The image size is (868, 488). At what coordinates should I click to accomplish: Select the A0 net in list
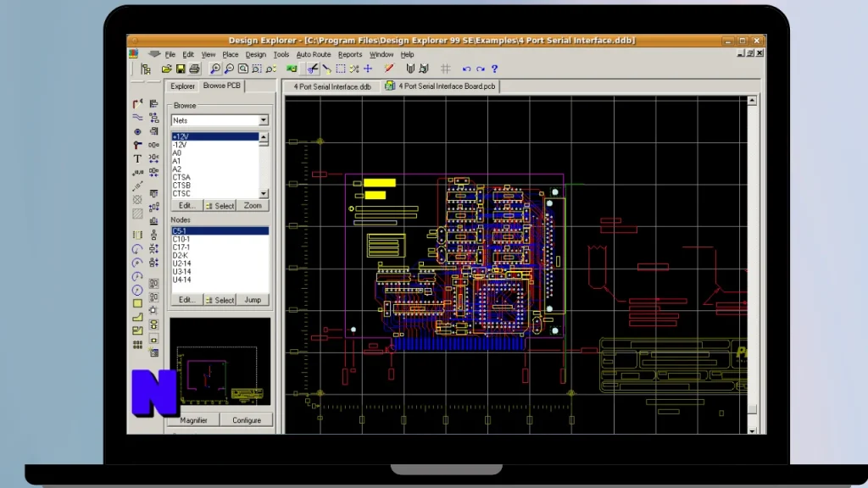pos(214,152)
